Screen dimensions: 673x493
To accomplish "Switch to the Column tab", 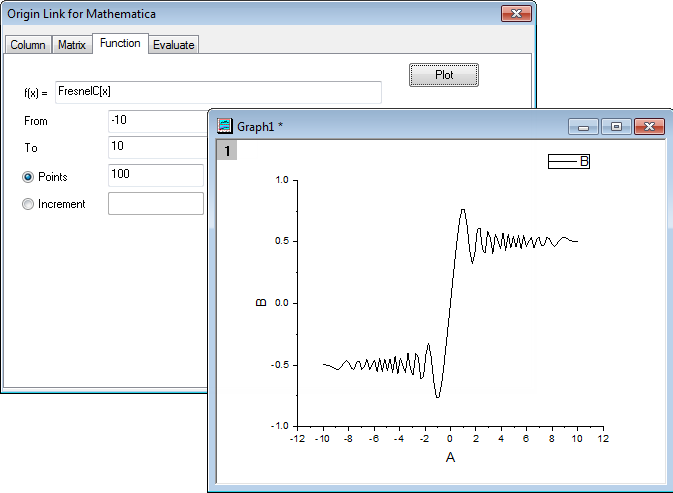I will [28, 45].
